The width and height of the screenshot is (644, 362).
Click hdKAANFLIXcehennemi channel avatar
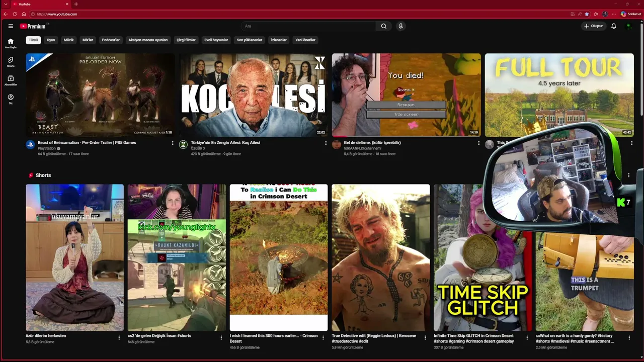click(337, 145)
